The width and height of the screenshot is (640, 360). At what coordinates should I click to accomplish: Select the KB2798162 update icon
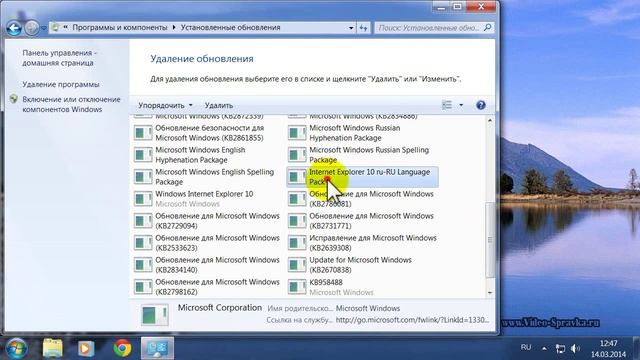[x=143, y=287]
